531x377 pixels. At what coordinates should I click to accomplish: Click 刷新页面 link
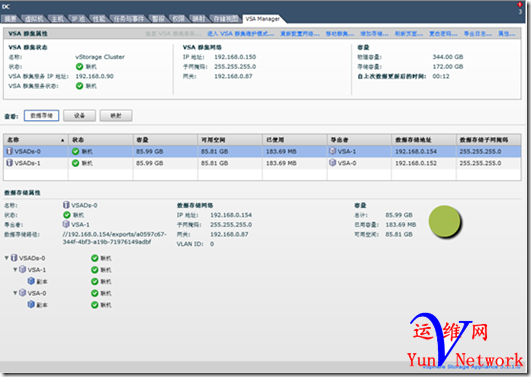409,34
